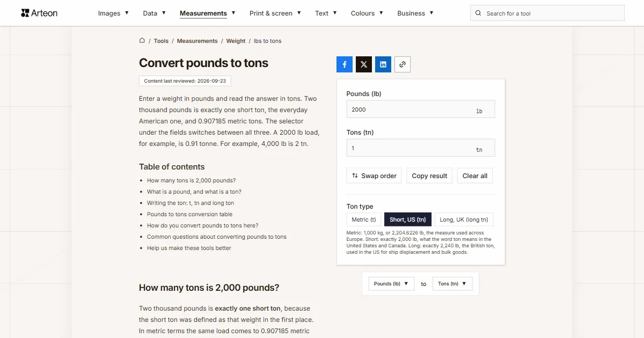Click the search magnifier icon
Screen dimensions: 644x338
(478, 13)
